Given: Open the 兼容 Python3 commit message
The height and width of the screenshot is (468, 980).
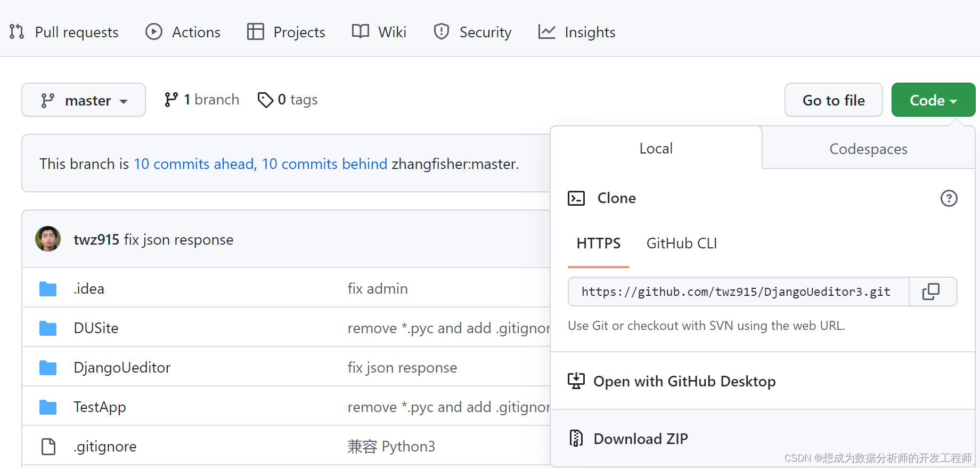Looking at the screenshot, I should click(x=391, y=446).
